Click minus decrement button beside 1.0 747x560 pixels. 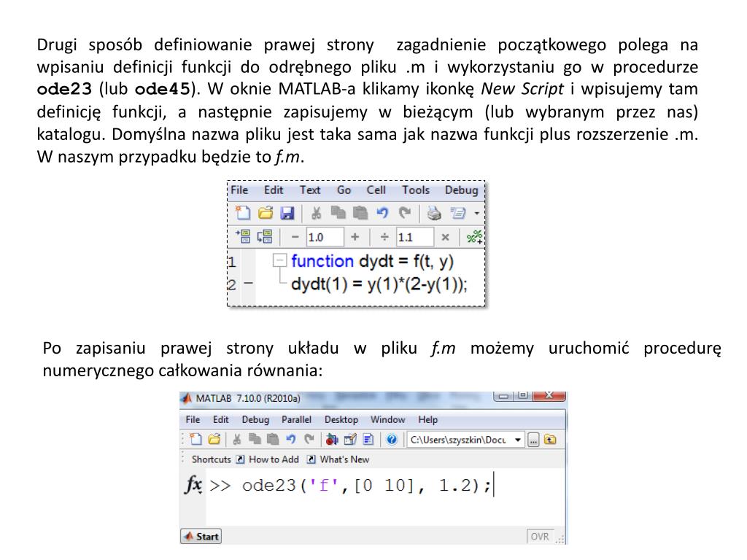[295, 237]
